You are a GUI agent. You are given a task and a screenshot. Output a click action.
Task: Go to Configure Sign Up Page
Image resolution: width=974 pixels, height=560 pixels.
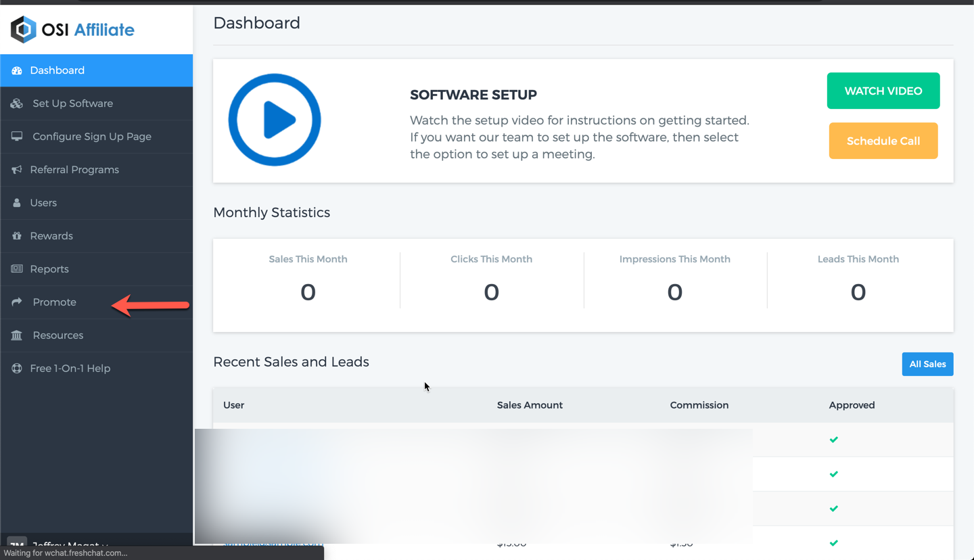pos(97,137)
